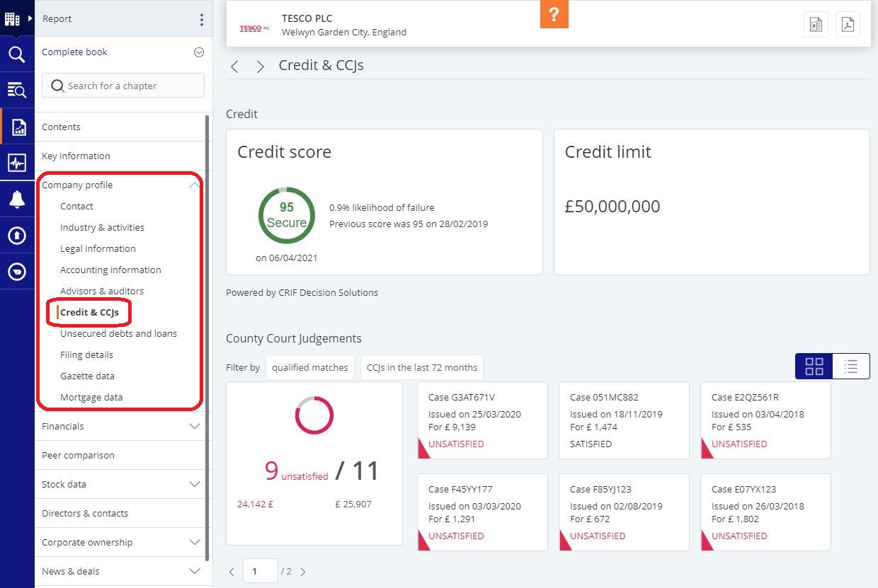Go to next chapter arrow beside Credit & CCJs
This screenshot has width=878, height=588.
click(260, 67)
